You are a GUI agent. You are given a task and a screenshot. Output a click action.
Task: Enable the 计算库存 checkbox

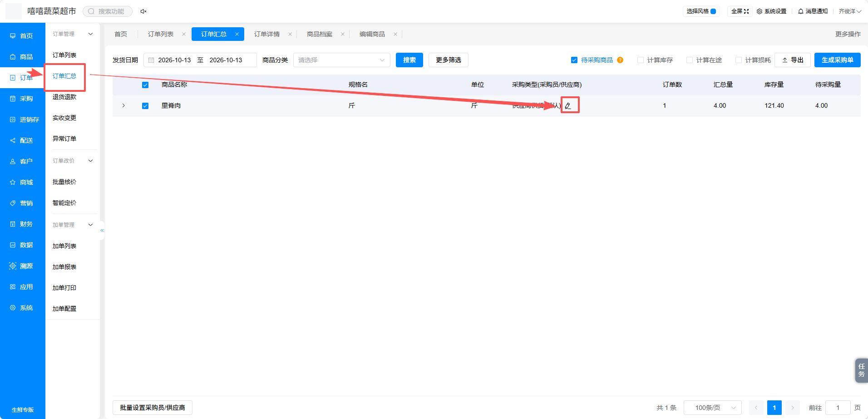641,60
